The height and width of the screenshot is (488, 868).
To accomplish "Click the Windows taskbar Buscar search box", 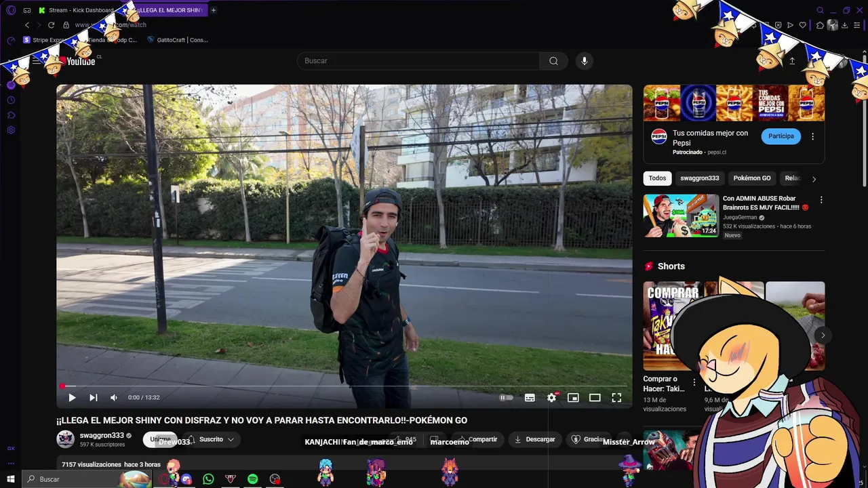I will point(88,479).
